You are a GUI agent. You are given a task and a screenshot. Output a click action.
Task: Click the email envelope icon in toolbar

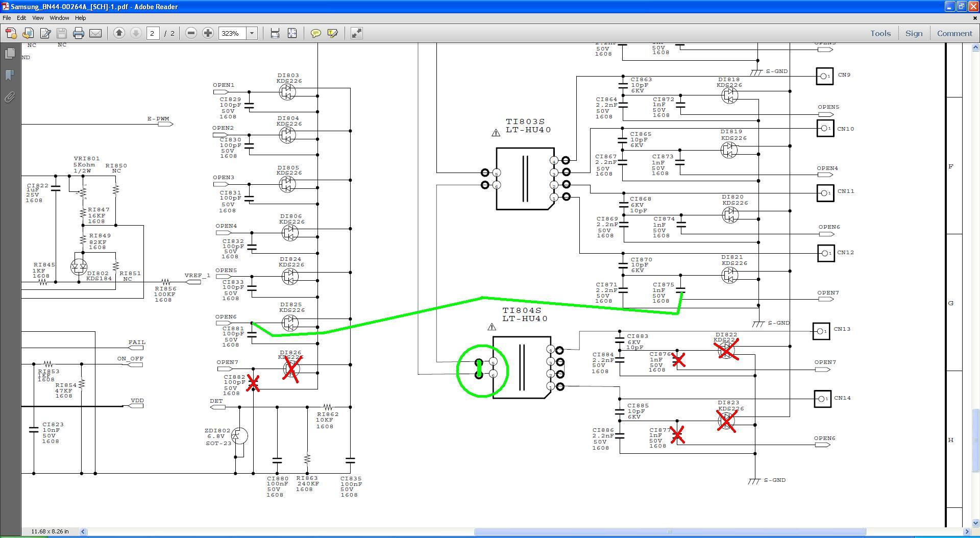[95, 33]
